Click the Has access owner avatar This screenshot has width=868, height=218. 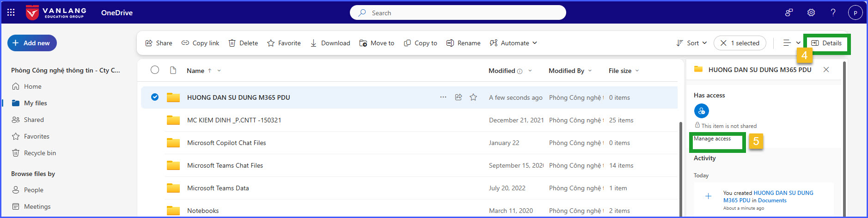point(701,111)
